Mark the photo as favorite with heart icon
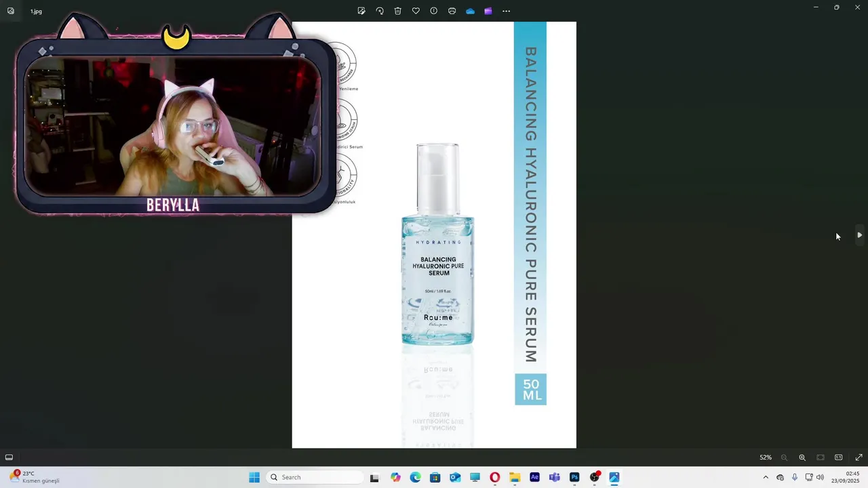The image size is (868, 488). (416, 11)
